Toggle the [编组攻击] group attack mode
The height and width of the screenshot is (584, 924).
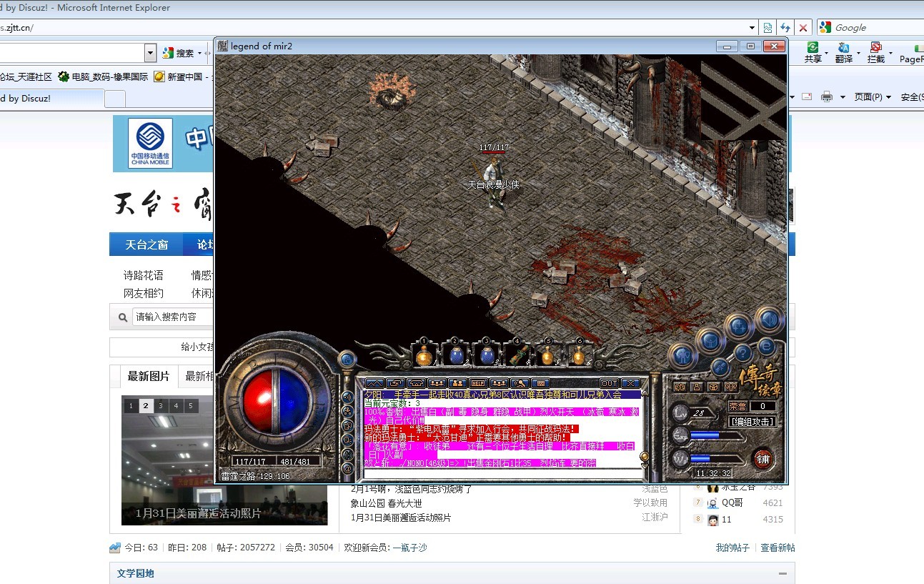click(752, 421)
